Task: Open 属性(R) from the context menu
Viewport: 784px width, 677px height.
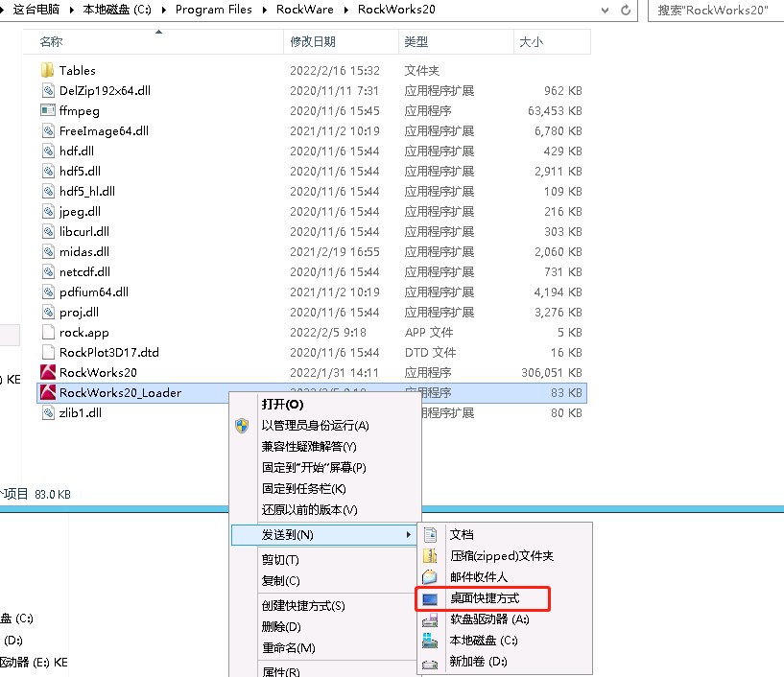Action: (x=280, y=672)
